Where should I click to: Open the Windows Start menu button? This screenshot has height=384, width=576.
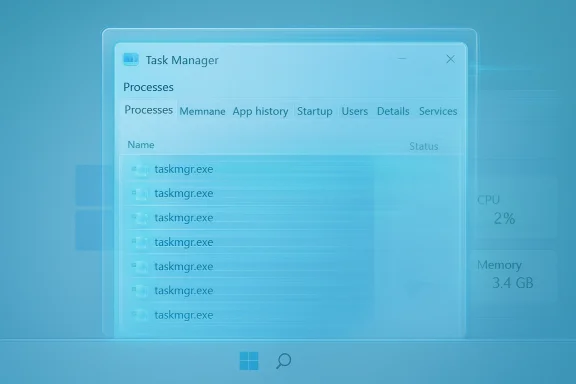tap(249, 360)
